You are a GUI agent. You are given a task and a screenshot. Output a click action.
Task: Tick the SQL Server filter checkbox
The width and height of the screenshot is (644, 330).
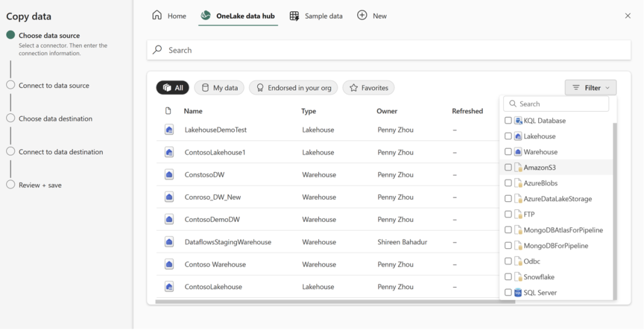point(508,292)
